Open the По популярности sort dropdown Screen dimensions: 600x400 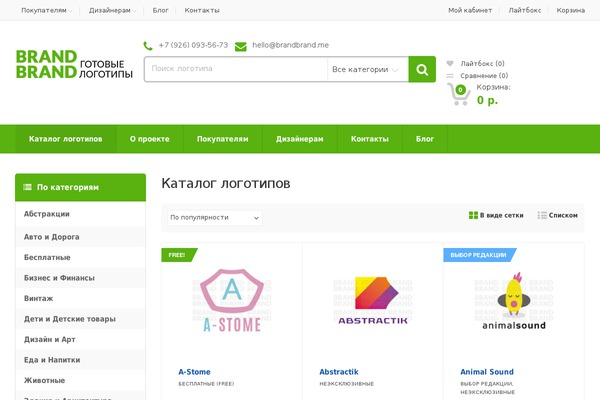point(215,217)
